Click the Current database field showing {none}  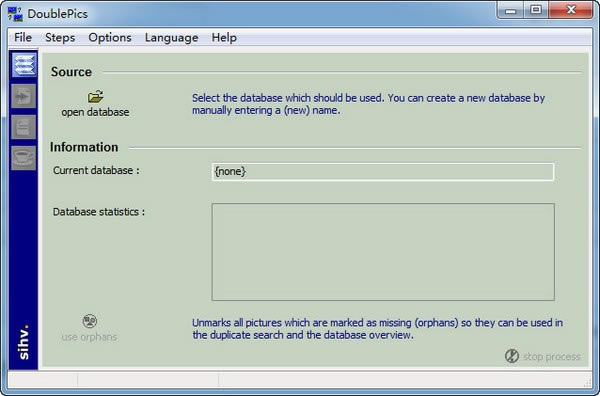[x=383, y=171]
